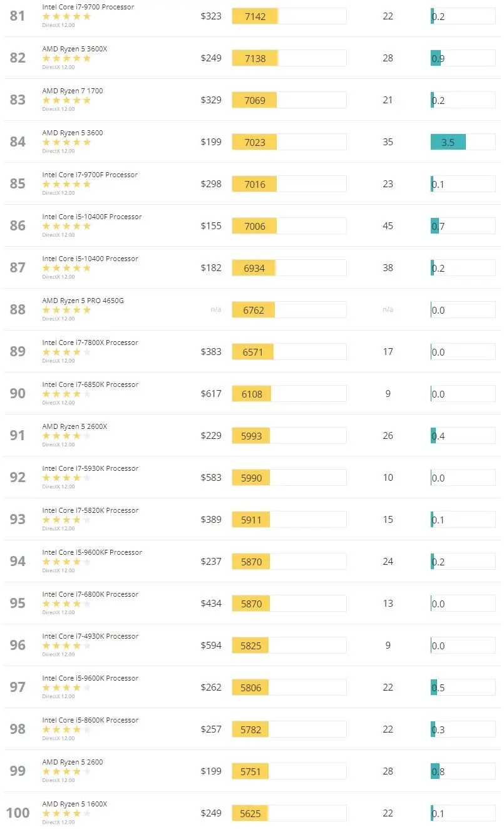Viewport: 504px width, 829px height.
Task: Click the Intel Core i7-7800X Processor name
Action: 90,342
